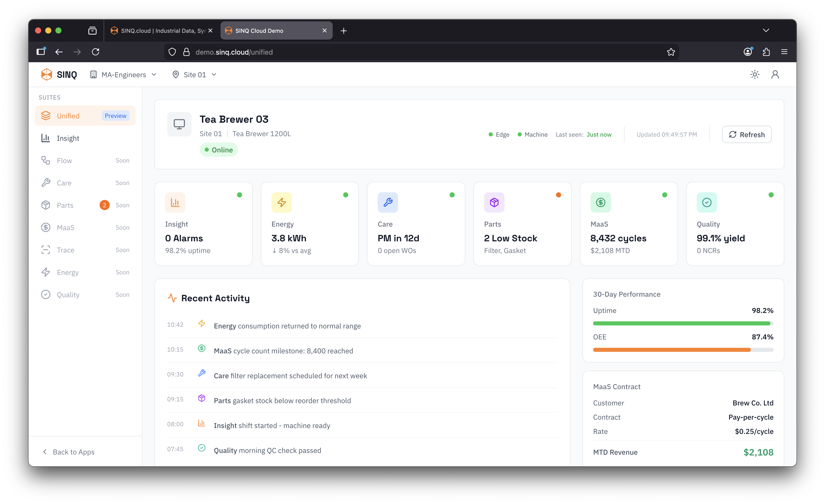Click the Uptime progress bar
This screenshot has width=825, height=504.
tap(683, 323)
